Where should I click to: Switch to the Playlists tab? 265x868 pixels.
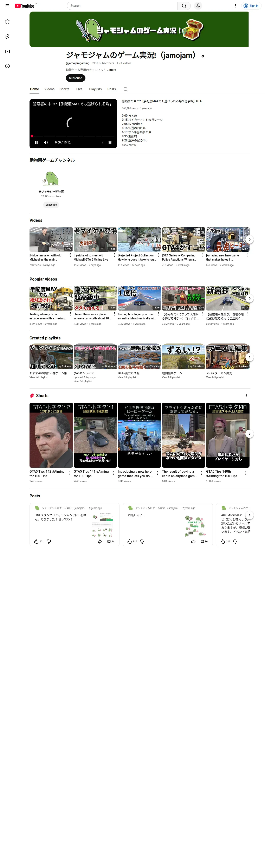coord(95,89)
